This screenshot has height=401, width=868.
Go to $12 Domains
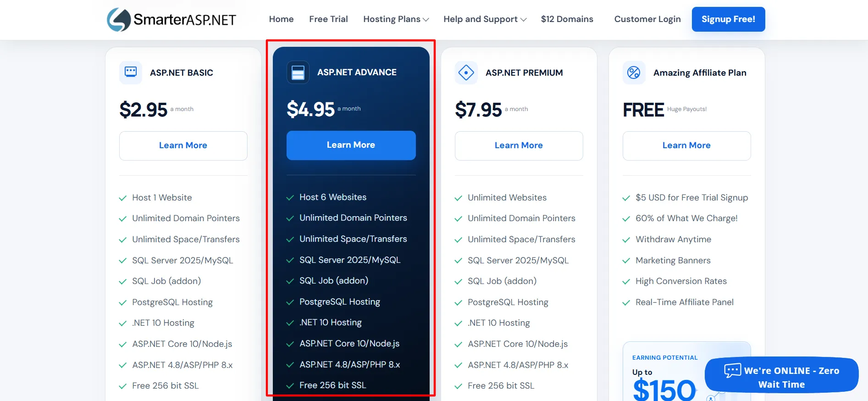(x=567, y=19)
